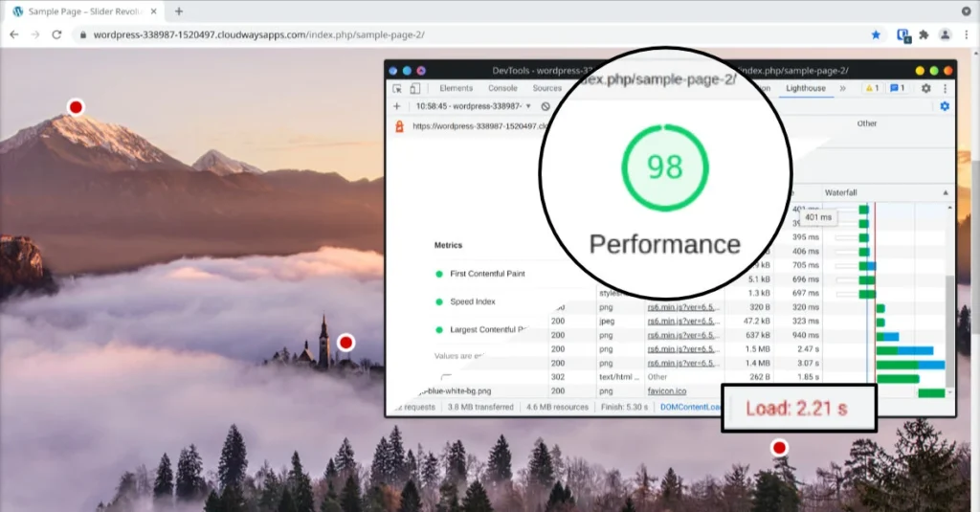Switch to the Console tab
The height and width of the screenshot is (512, 980).
[502, 88]
